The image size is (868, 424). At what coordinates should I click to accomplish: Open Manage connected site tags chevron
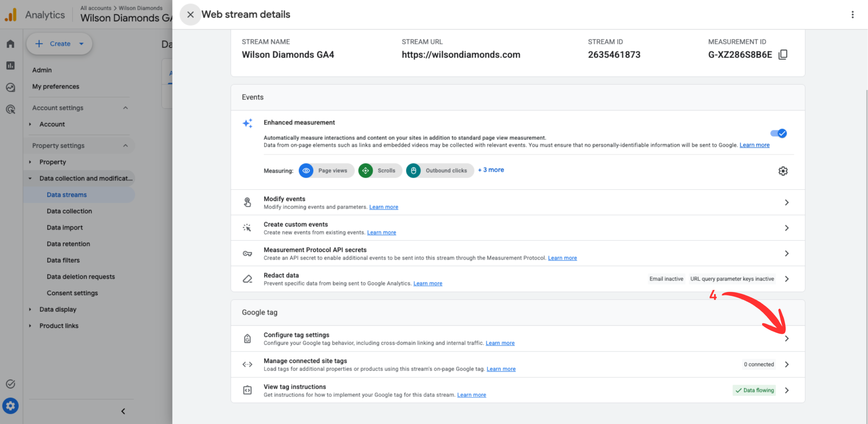click(x=787, y=364)
